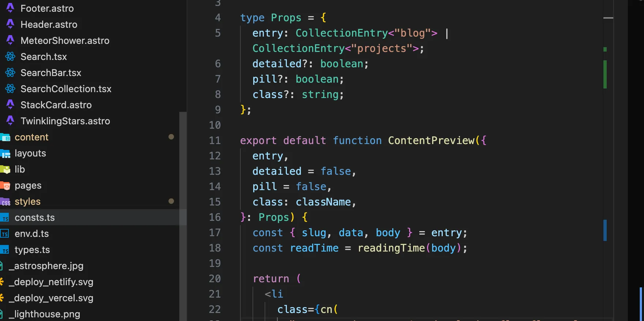Click the Astro icon beside Footer.astro

click(10, 8)
